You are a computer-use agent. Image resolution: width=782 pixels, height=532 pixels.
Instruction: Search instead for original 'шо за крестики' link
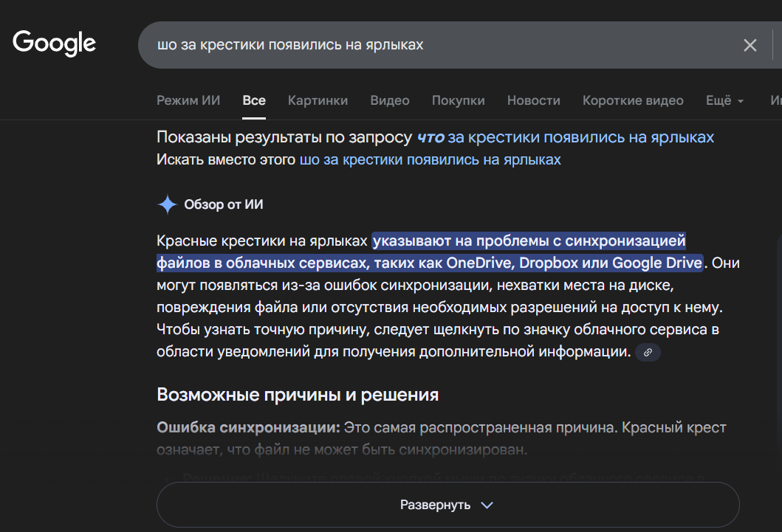[430, 159]
